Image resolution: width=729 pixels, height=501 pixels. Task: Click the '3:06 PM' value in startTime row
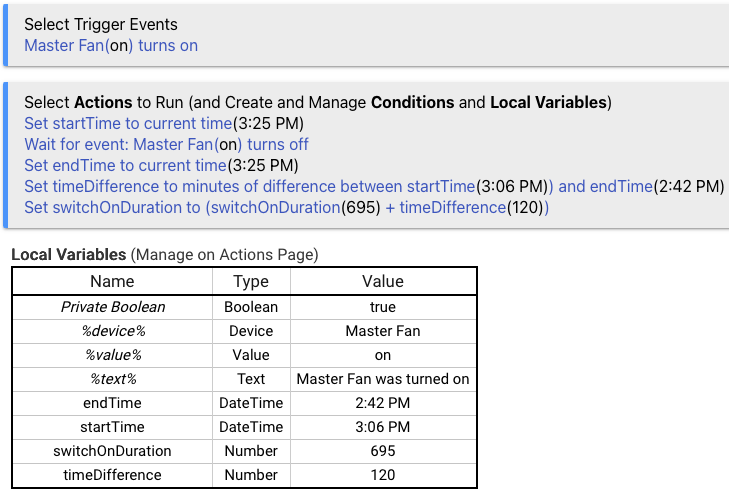383,427
